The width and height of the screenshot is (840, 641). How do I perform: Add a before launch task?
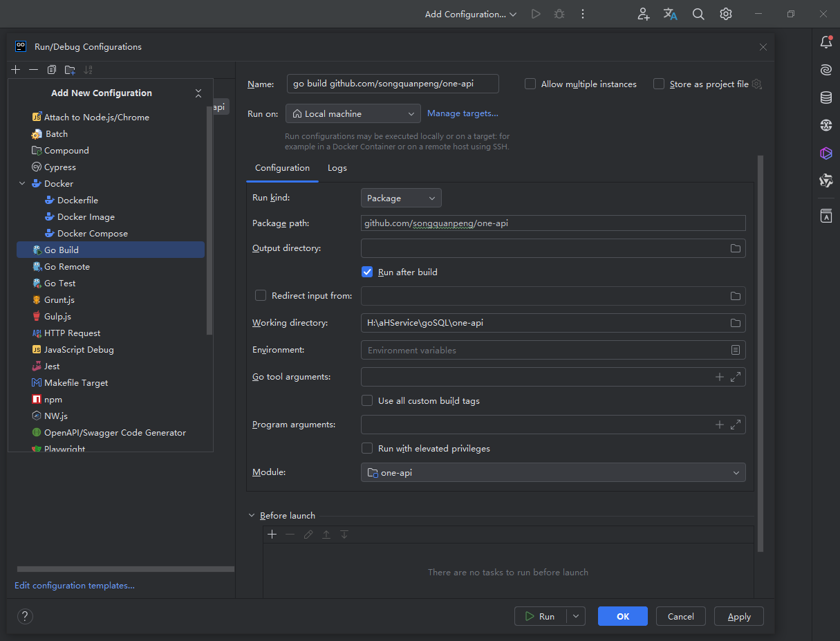pos(272,535)
